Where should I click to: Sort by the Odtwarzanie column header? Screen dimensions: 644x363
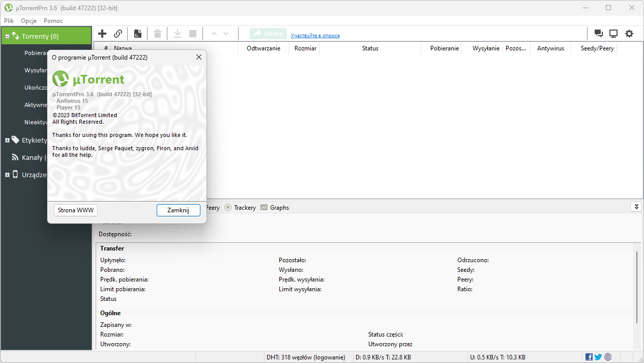pos(264,48)
